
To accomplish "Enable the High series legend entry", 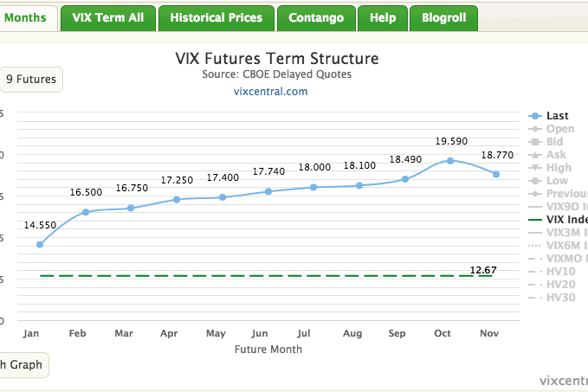I will point(558,168).
